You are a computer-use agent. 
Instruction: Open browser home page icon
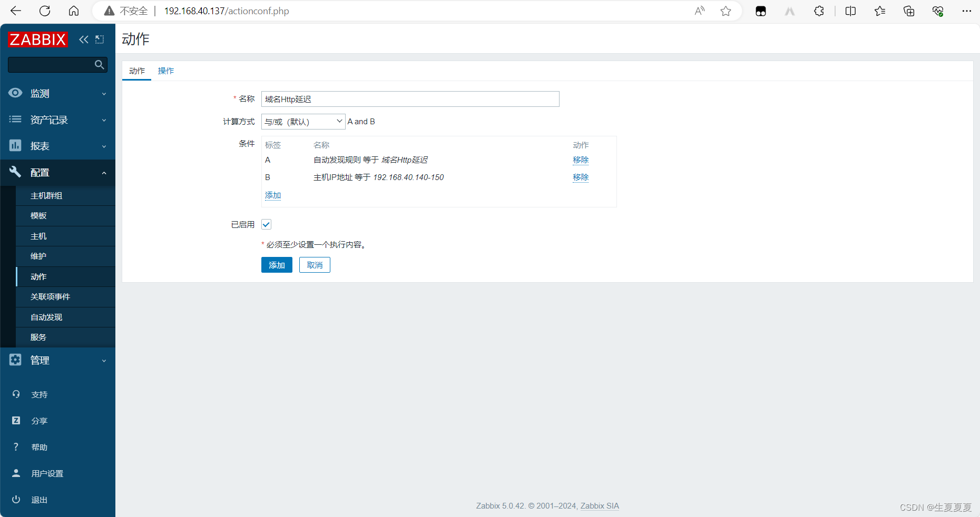click(x=74, y=11)
